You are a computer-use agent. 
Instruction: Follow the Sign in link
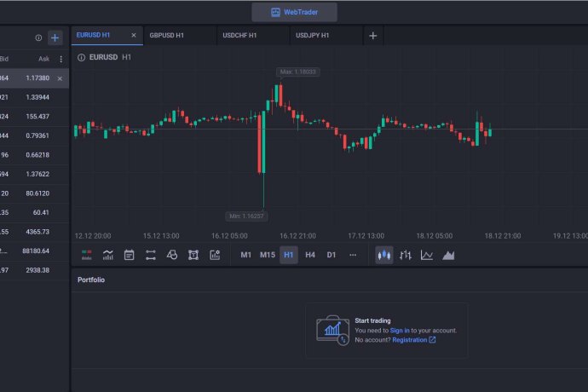400,331
